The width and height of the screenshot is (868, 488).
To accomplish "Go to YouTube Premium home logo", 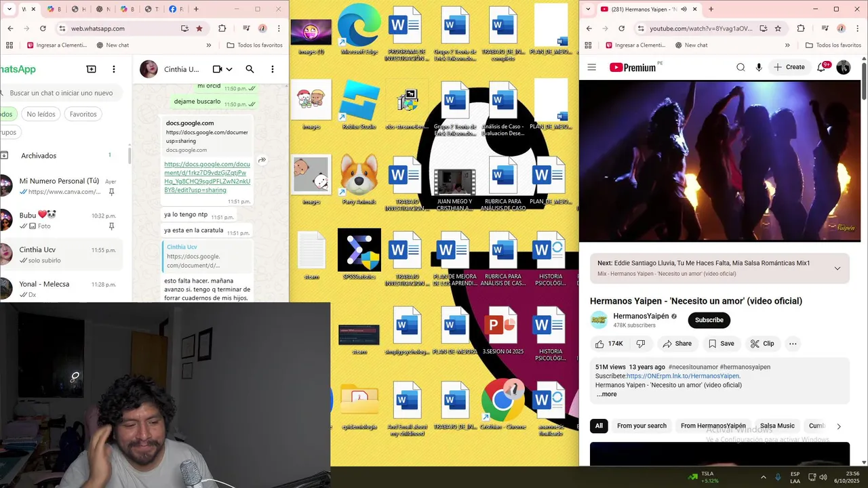I will tap(633, 67).
